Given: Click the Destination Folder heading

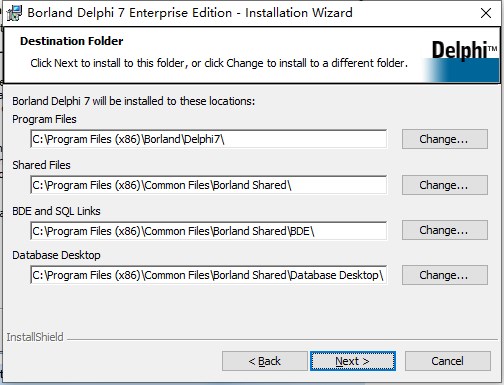Looking at the screenshot, I should pyautogui.click(x=72, y=41).
